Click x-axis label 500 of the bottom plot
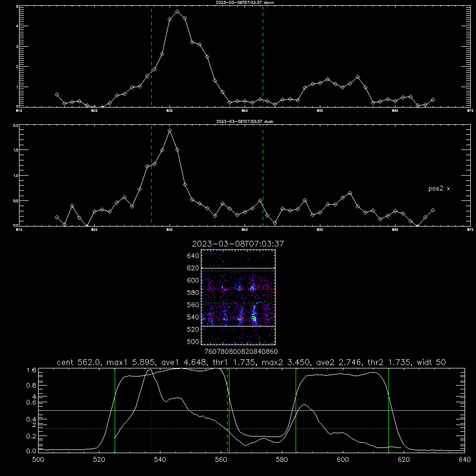This screenshot has height=476, width=476. pos(38,460)
